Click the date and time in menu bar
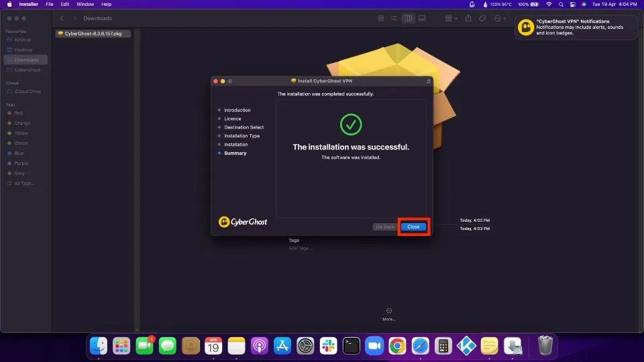This screenshot has height=362, width=644. (614, 4)
